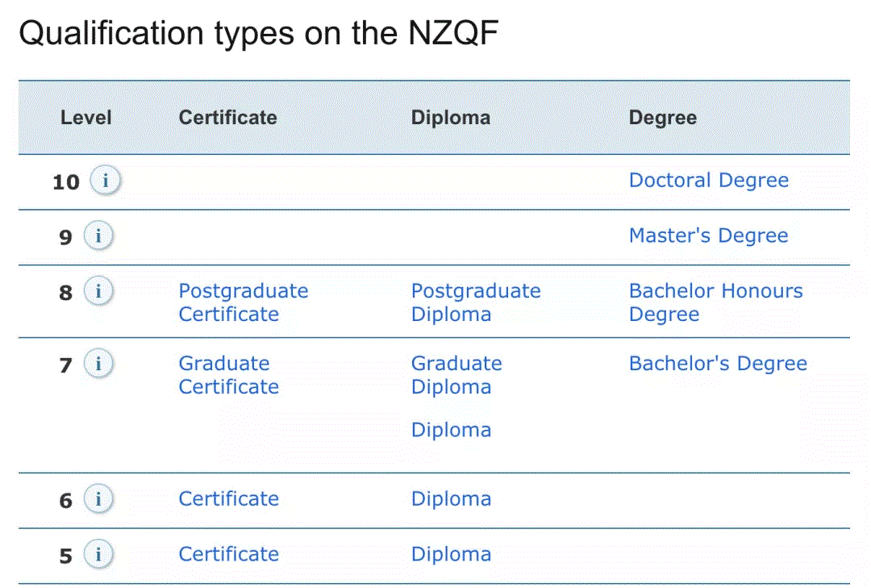Select the Level 5 Certificate link
This screenshot has height=588, width=871.
pos(228,555)
